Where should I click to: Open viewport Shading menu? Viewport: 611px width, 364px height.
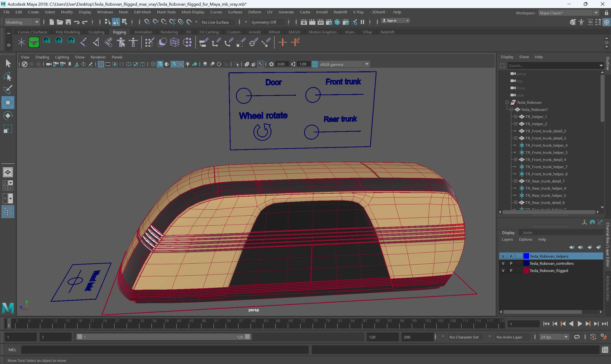(x=42, y=57)
